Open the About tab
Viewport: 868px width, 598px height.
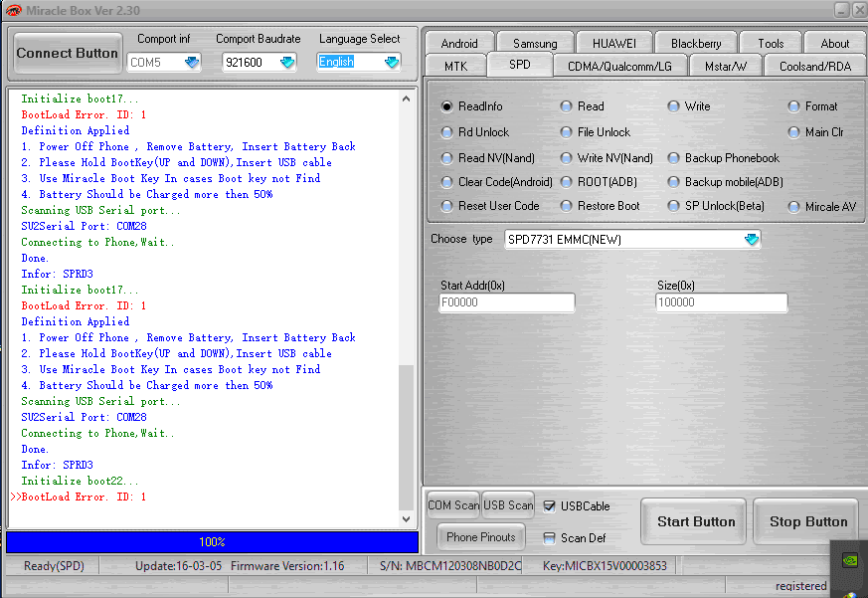tap(835, 43)
